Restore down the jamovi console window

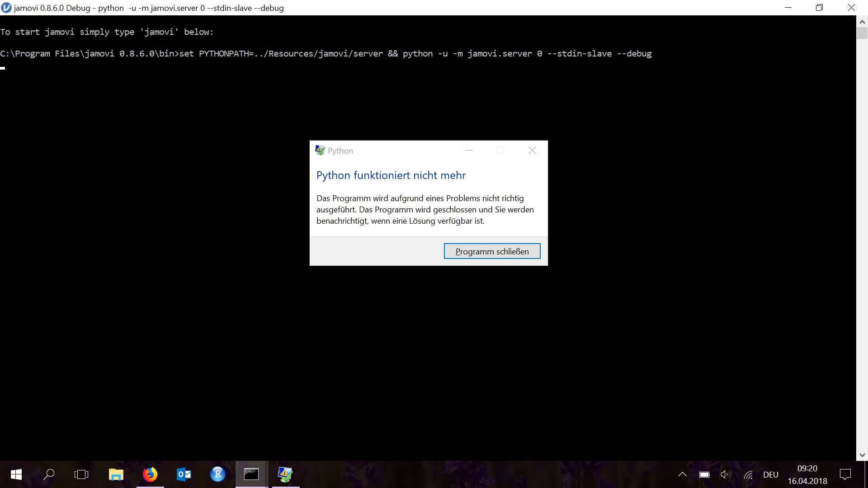point(819,8)
